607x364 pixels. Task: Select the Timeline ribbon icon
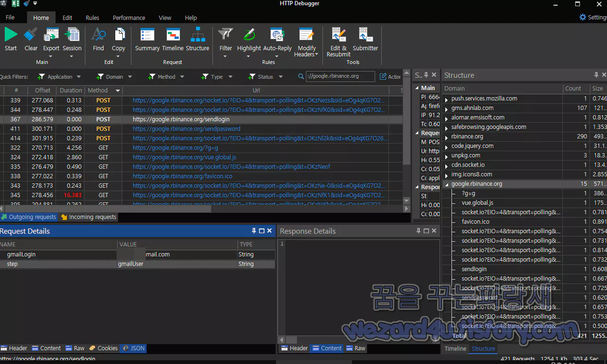pos(173,35)
